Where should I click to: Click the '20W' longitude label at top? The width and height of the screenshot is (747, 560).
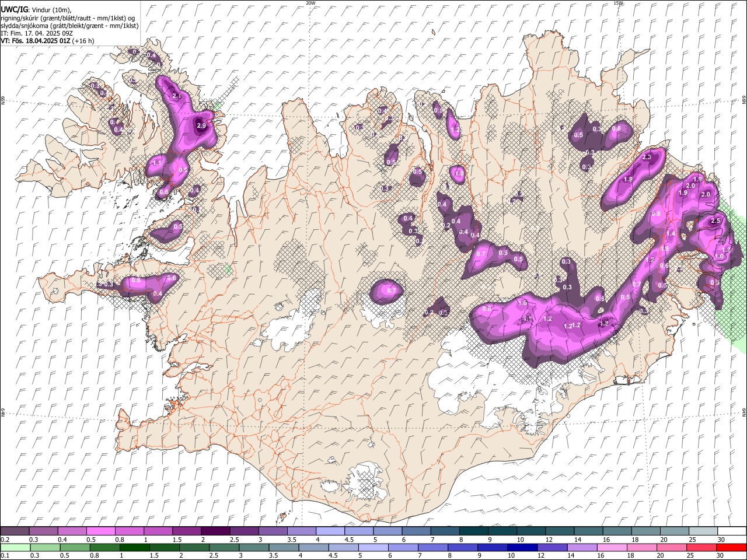pyautogui.click(x=310, y=3)
